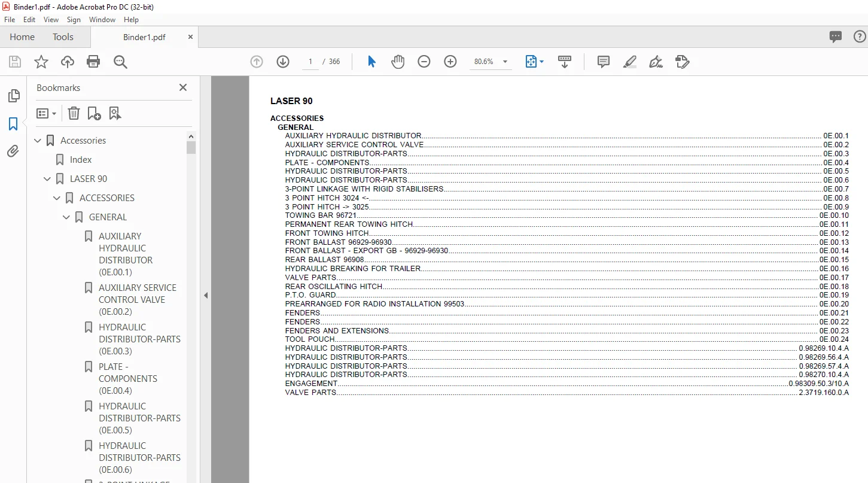Close the Bookmarks panel
868x483 pixels.
pyautogui.click(x=183, y=87)
